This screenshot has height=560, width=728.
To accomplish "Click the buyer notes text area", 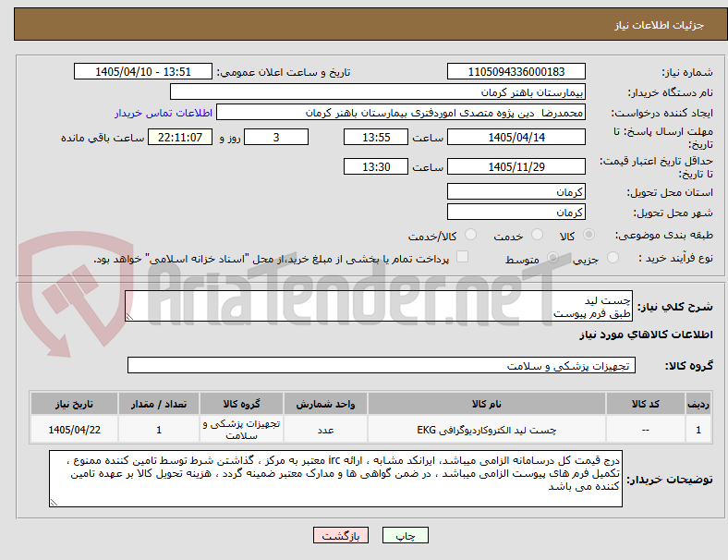I will (x=335, y=479).
